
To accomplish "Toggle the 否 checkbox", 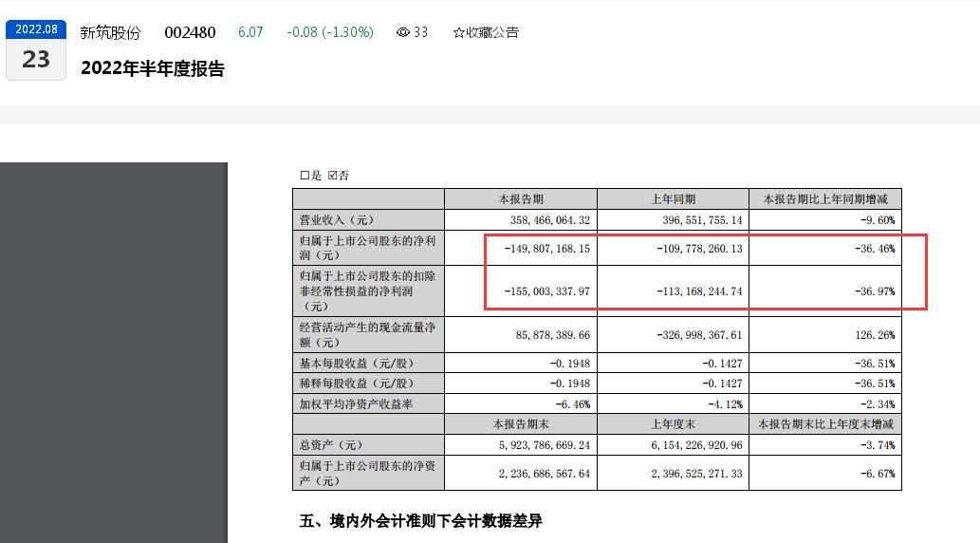I will click(332, 176).
